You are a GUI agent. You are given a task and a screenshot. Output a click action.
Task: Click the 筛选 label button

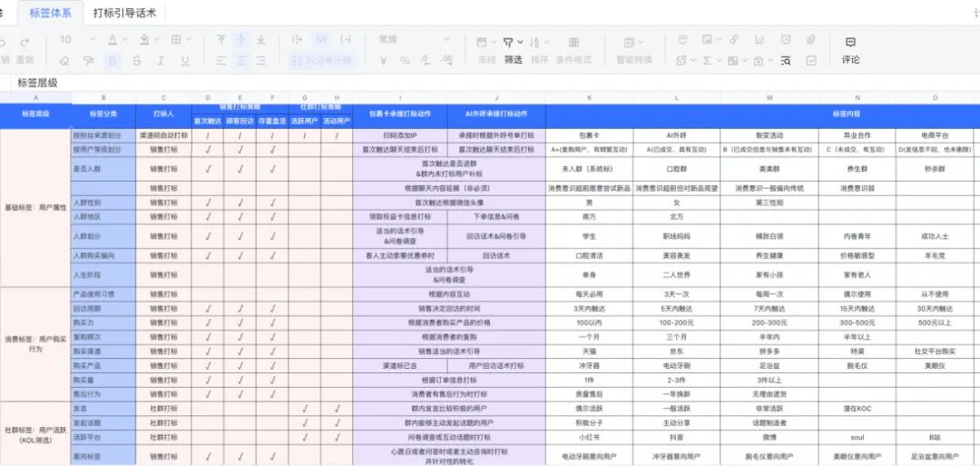513,60
